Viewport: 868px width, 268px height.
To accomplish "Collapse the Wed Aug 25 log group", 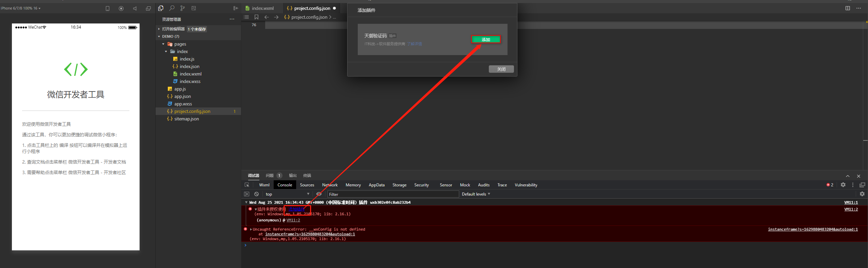I will [246, 202].
